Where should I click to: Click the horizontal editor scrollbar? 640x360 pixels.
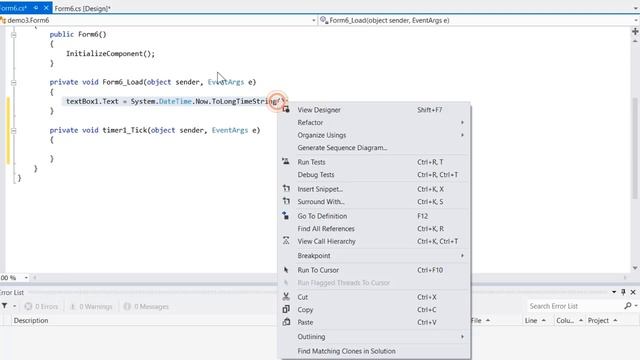click(x=331, y=278)
